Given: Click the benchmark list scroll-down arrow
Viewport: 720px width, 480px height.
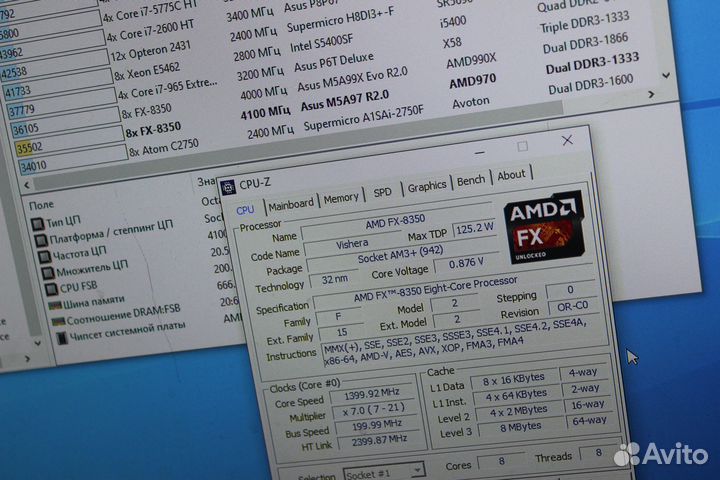Looking at the screenshot, I should click(x=666, y=75).
